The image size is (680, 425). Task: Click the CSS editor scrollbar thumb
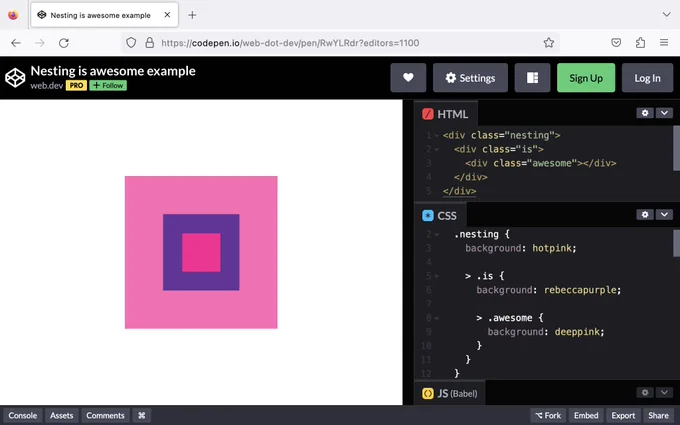pos(676,243)
